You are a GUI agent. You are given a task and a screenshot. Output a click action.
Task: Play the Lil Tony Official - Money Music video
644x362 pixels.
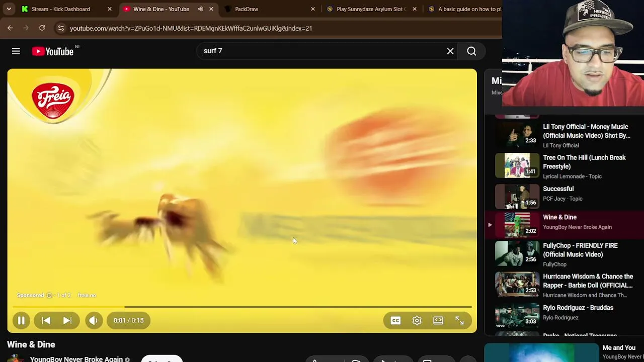[587, 131]
